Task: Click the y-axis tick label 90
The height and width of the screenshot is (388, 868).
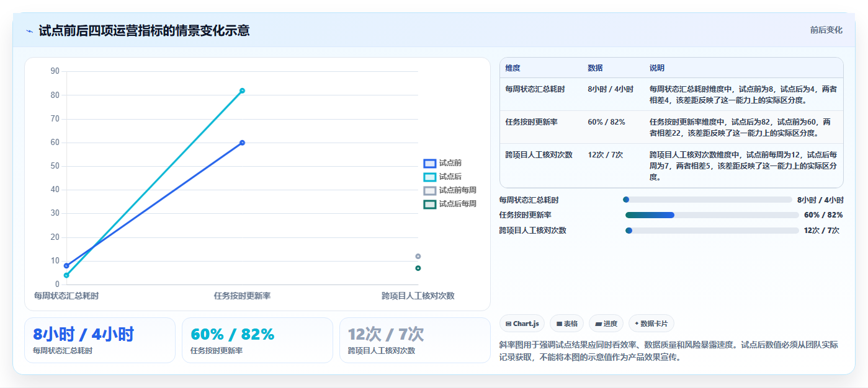Action: pyautogui.click(x=55, y=71)
